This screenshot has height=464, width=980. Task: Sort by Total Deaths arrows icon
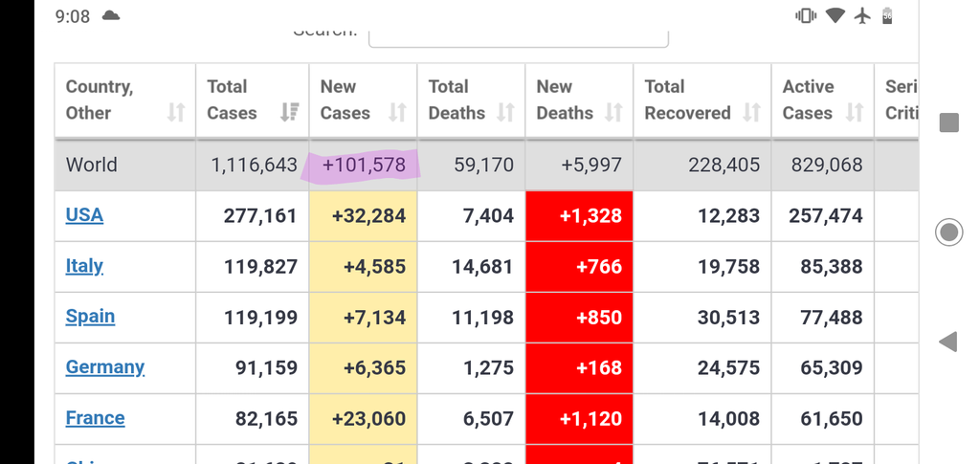tap(505, 112)
